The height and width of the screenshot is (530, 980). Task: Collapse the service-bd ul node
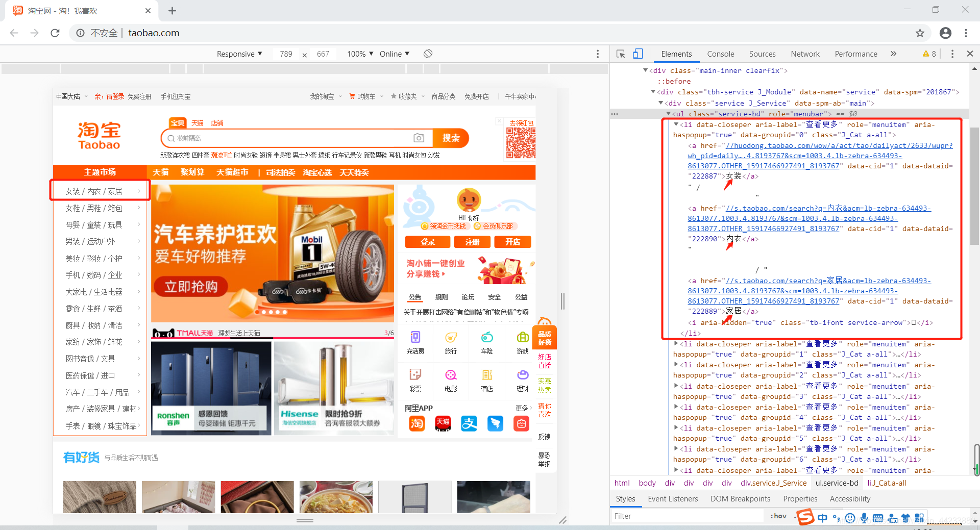[x=669, y=114]
